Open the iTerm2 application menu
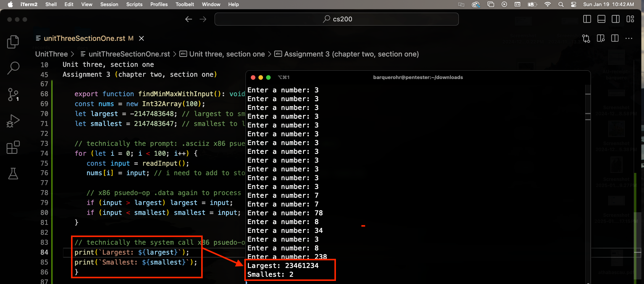The height and width of the screenshot is (284, 644). (x=29, y=5)
